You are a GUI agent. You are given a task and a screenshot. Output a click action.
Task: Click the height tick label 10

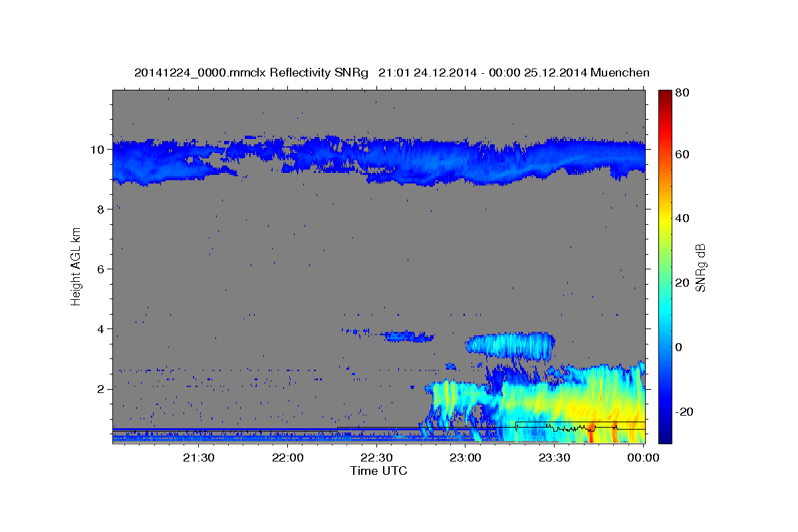click(x=98, y=149)
